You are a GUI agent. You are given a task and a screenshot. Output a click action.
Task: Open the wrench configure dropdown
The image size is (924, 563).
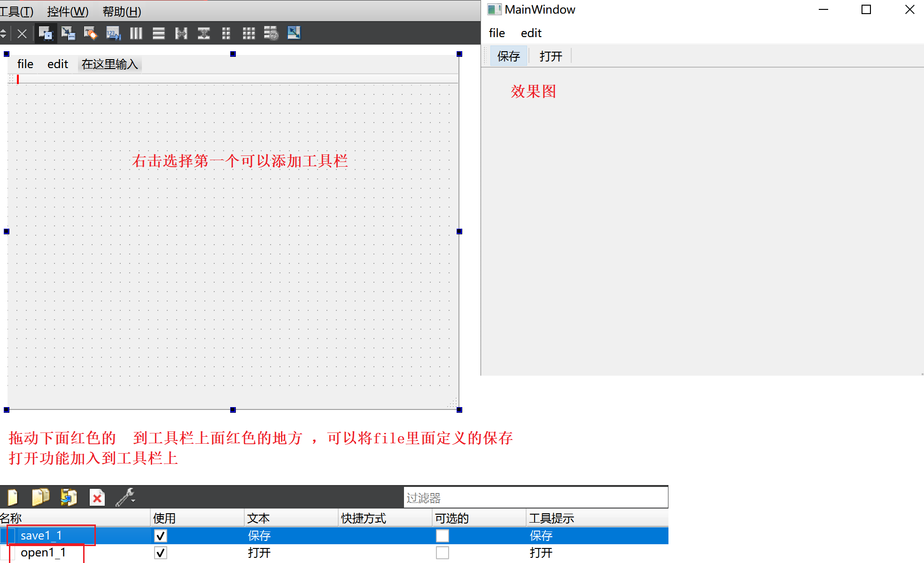coord(126,497)
